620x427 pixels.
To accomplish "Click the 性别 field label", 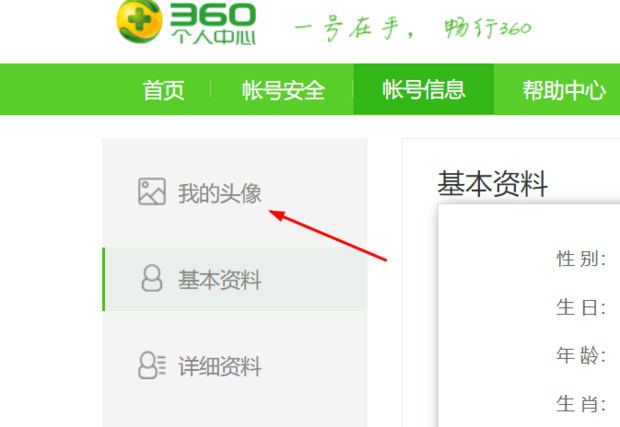I will pos(581,259).
